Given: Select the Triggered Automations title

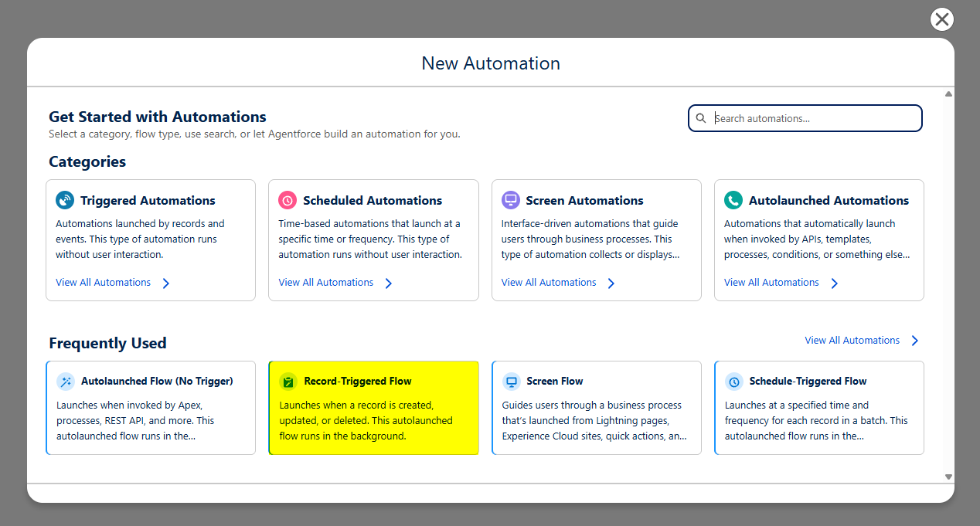Looking at the screenshot, I should 148,200.
